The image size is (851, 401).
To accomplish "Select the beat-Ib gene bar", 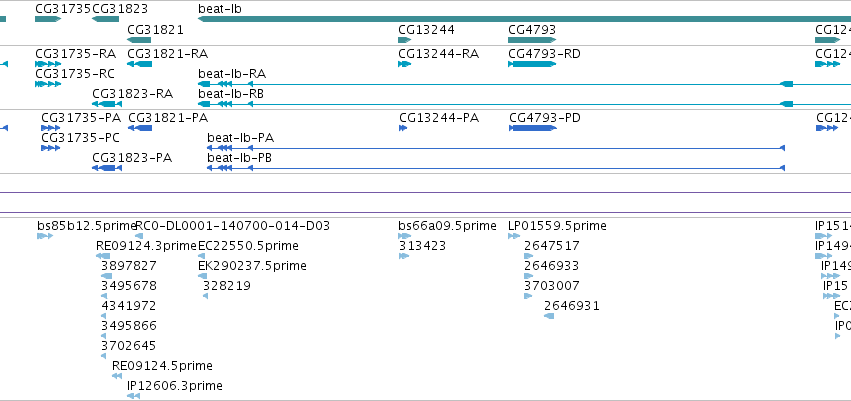I will point(524,19).
